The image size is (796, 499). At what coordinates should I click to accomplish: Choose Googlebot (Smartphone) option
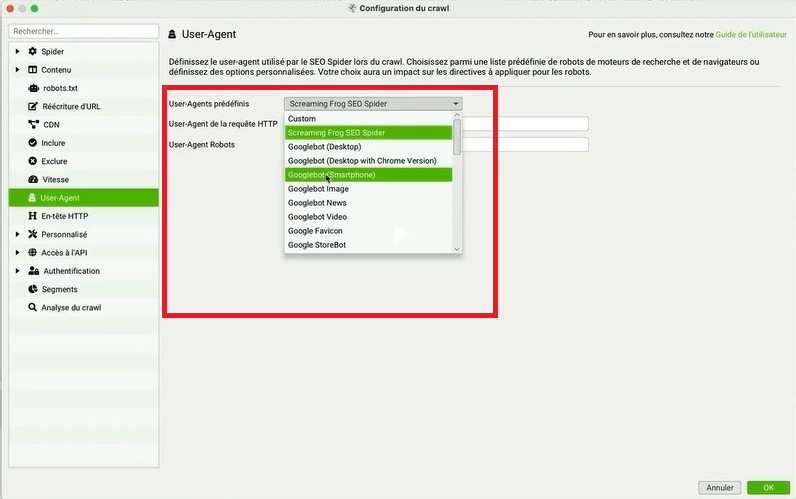(368, 175)
